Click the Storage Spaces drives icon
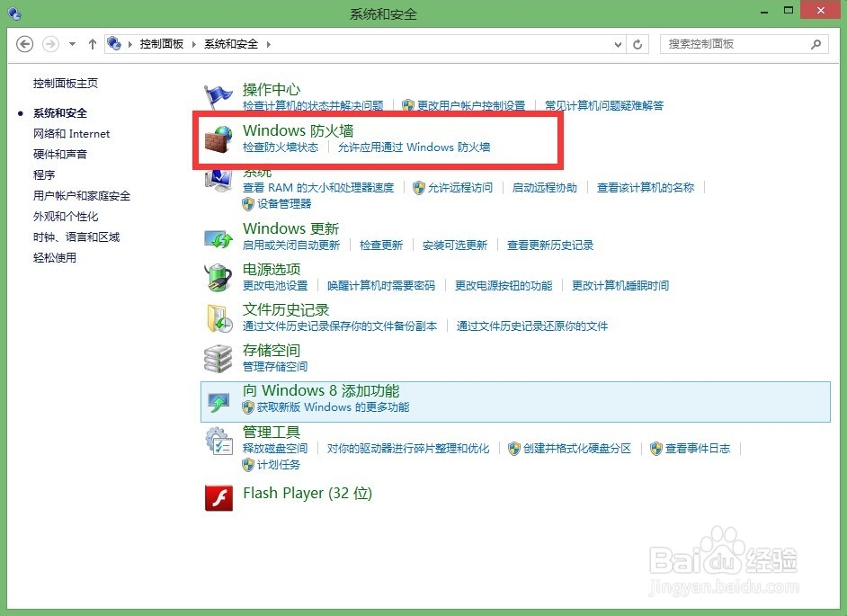Screen dimensions: 847x616 [x=218, y=359]
